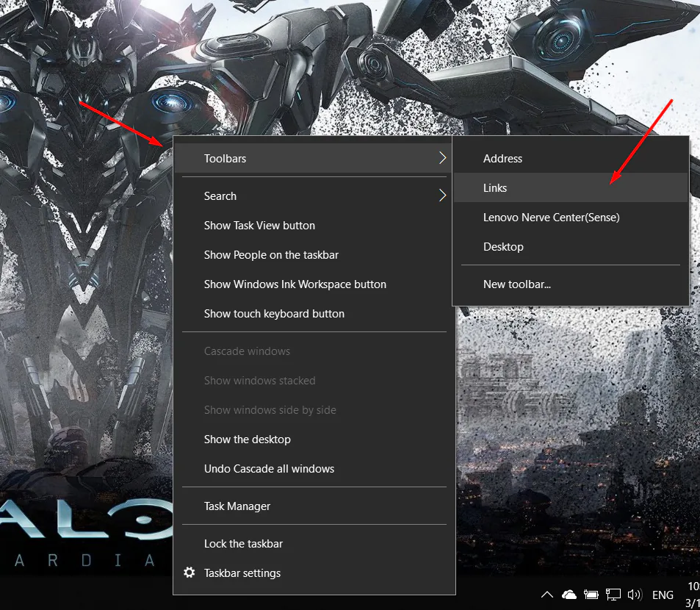Expand the Search submenu chevron
The height and width of the screenshot is (610, 700).
tap(442, 195)
